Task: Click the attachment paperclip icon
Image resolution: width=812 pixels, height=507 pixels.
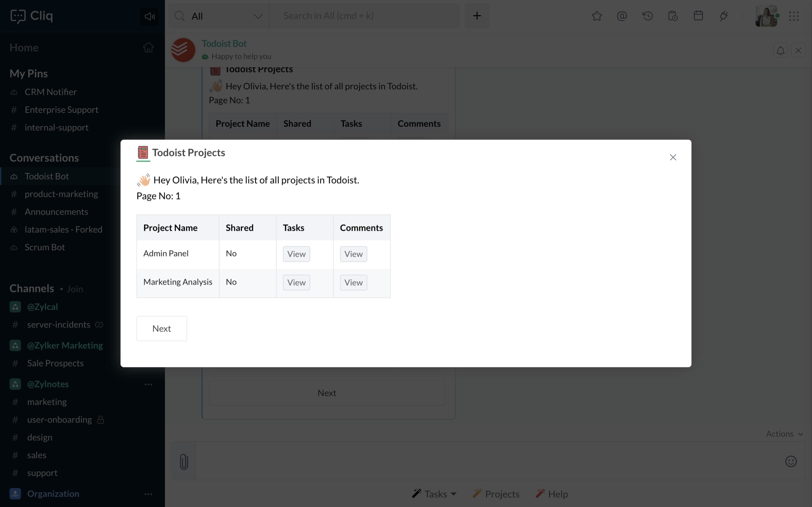Action: coord(184,462)
